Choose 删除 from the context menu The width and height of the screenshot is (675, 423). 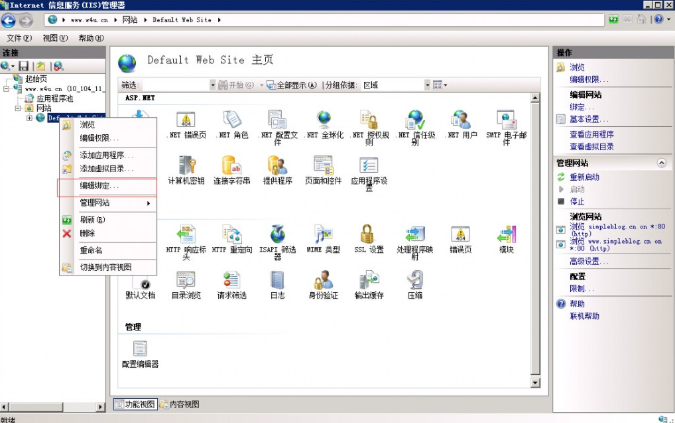[107, 233]
